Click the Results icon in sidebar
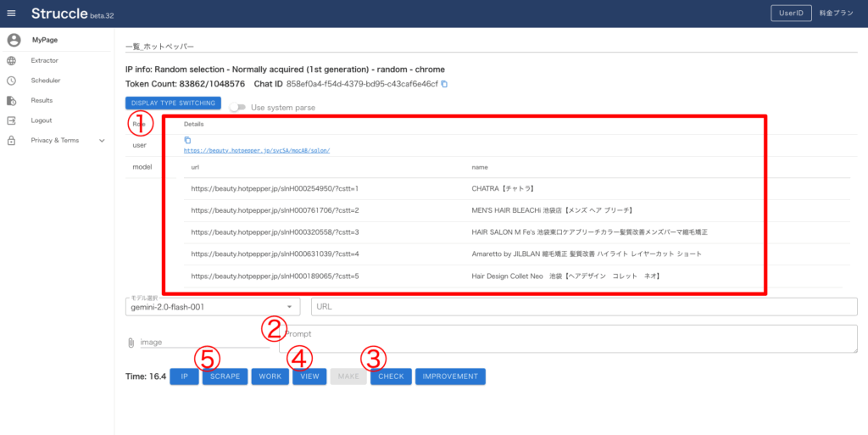The width and height of the screenshot is (868, 435). click(12, 101)
